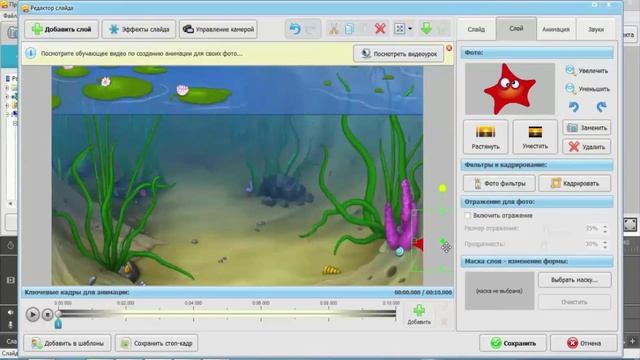Viewport: 640px width, 360px height.
Task: Click the Отмена button
Action: (584, 343)
